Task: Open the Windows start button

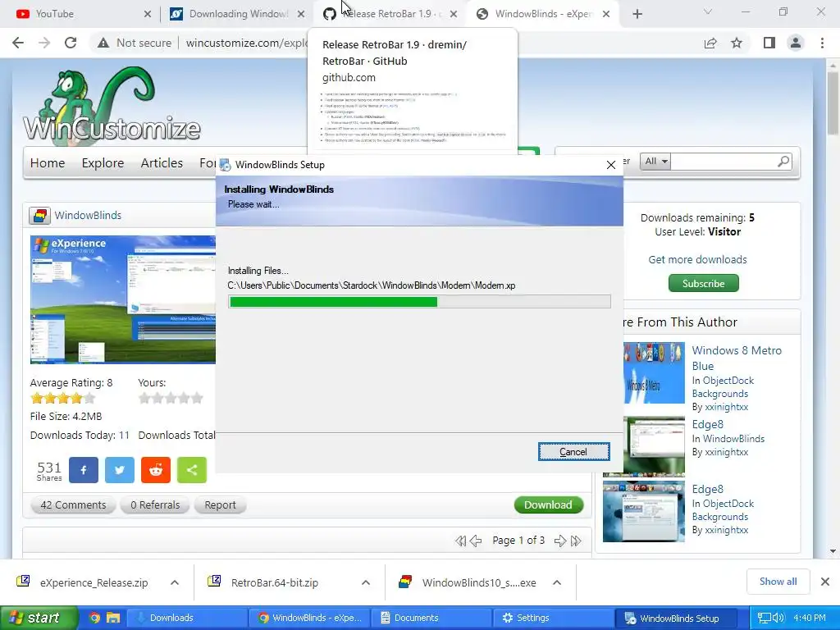Action: click(39, 618)
